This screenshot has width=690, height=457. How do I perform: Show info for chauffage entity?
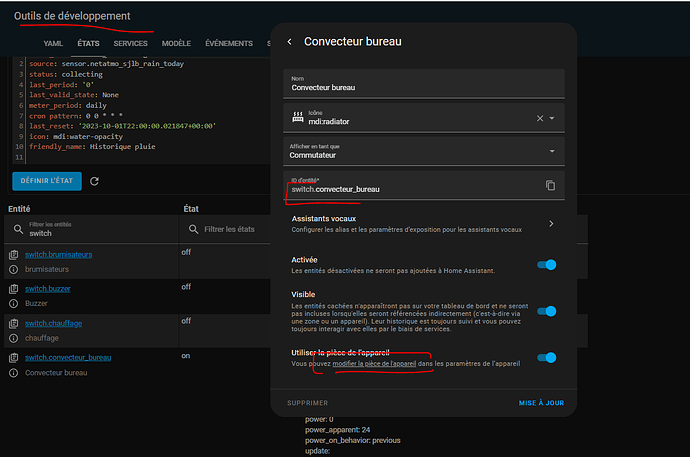click(x=14, y=338)
